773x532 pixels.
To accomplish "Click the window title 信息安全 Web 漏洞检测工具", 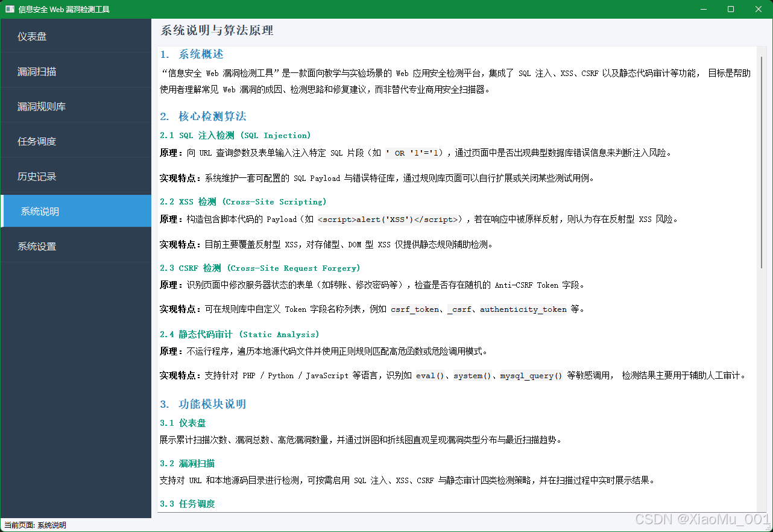I will click(64, 9).
